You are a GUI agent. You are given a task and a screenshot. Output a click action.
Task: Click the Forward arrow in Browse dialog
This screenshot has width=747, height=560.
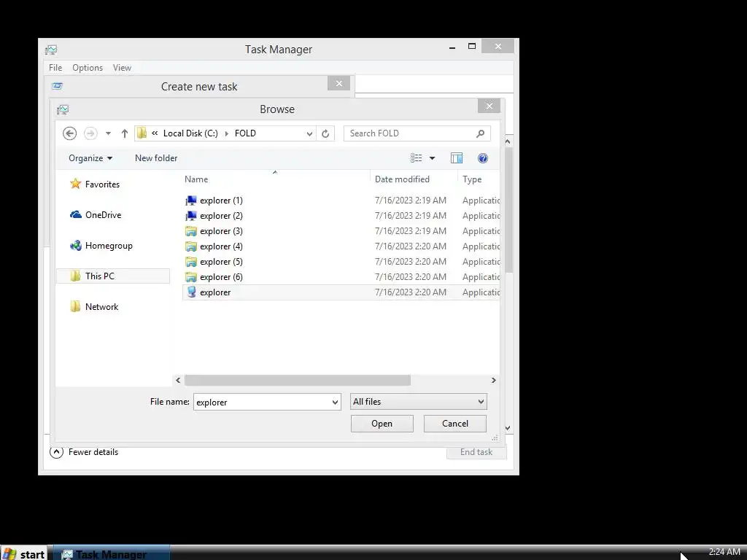pos(90,133)
